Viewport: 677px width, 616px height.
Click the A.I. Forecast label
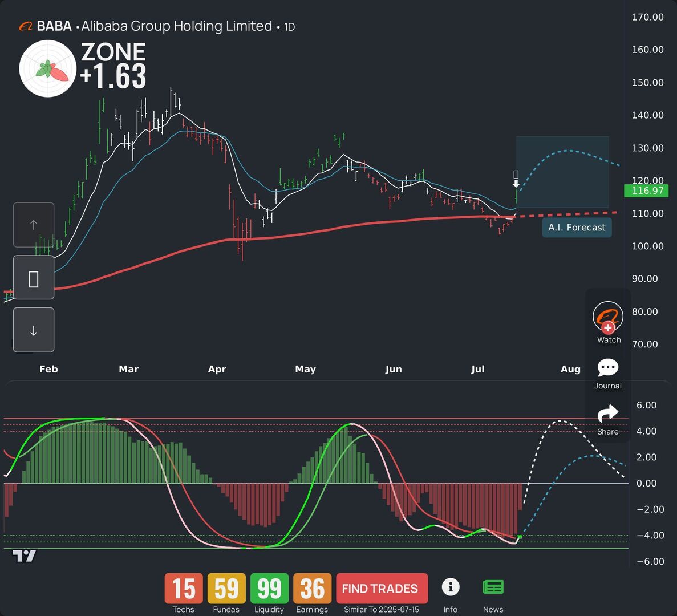577,228
